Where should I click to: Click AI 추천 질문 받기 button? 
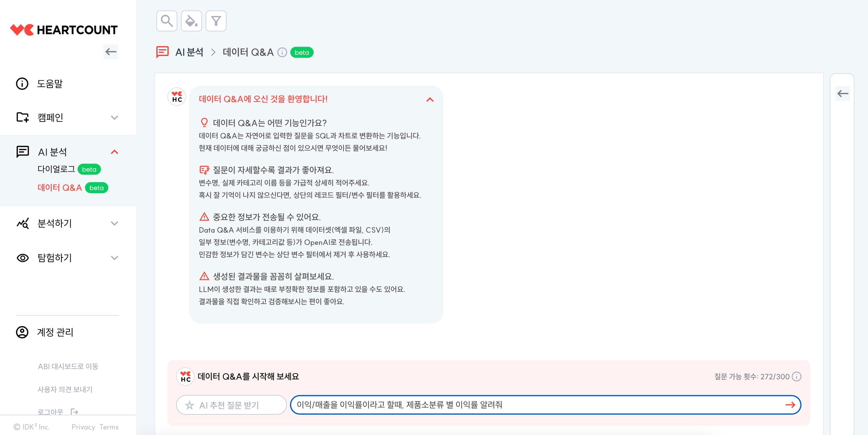click(x=231, y=405)
